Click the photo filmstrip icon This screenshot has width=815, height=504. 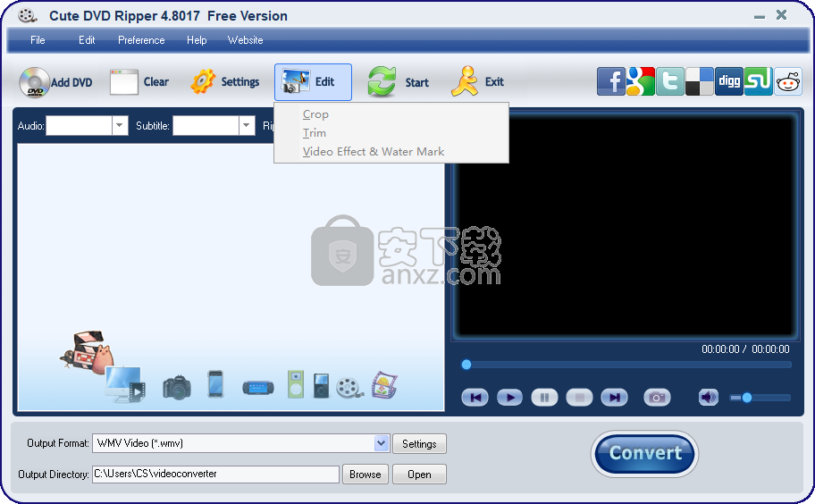[x=384, y=385]
